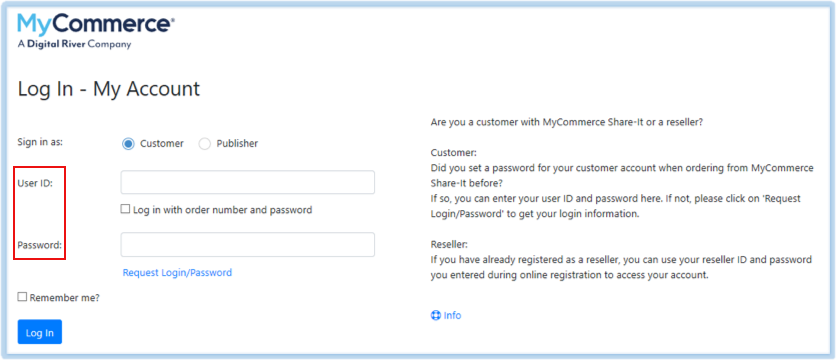Screen dimensions: 837x360
Task: Enable the Remember me checkbox
Action: click(x=22, y=297)
